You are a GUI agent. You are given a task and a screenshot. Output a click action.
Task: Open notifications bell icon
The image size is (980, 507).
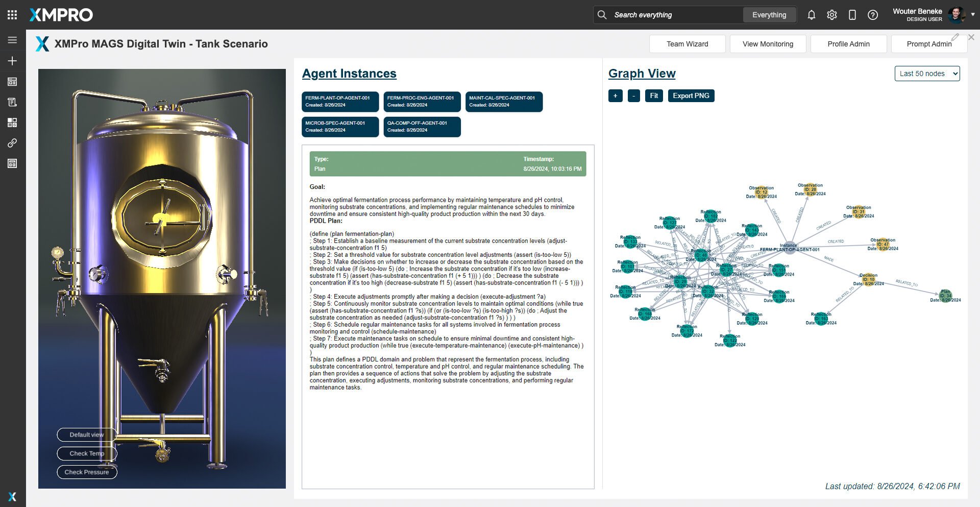point(811,15)
